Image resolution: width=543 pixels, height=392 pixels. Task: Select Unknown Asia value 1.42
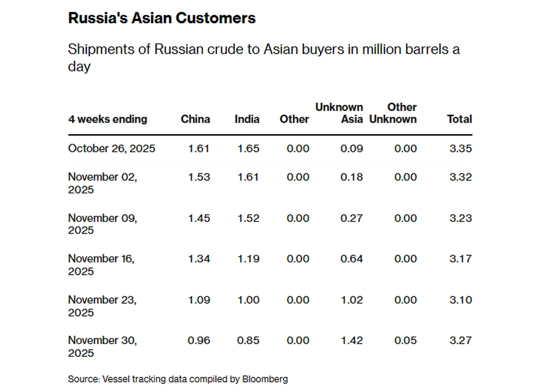(352, 341)
